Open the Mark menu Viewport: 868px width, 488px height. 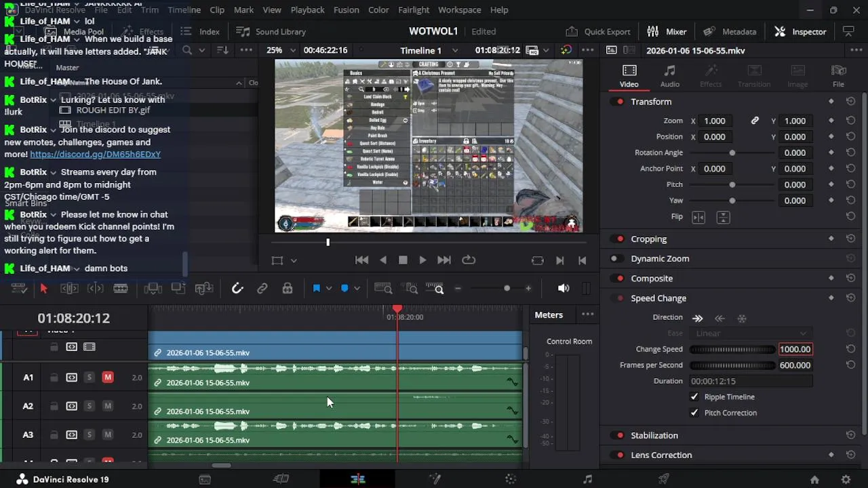click(x=243, y=10)
